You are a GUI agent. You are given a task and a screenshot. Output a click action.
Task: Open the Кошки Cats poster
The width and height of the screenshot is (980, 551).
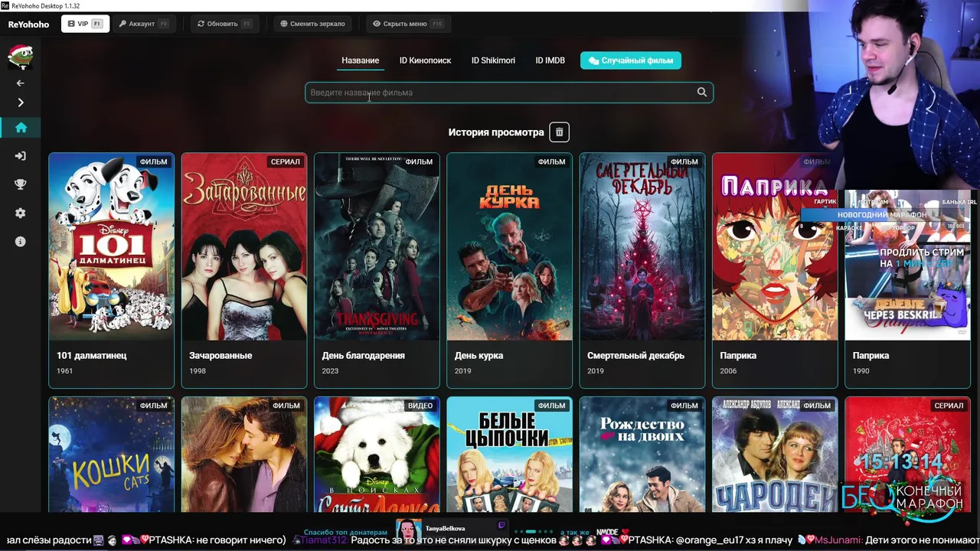[x=112, y=455]
